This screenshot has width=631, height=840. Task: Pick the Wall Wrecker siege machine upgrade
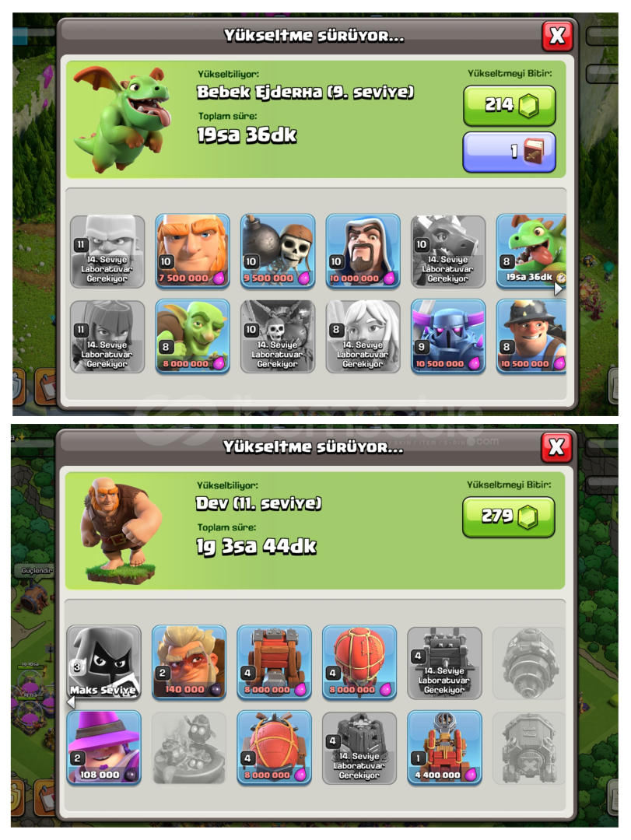tap(274, 663)
